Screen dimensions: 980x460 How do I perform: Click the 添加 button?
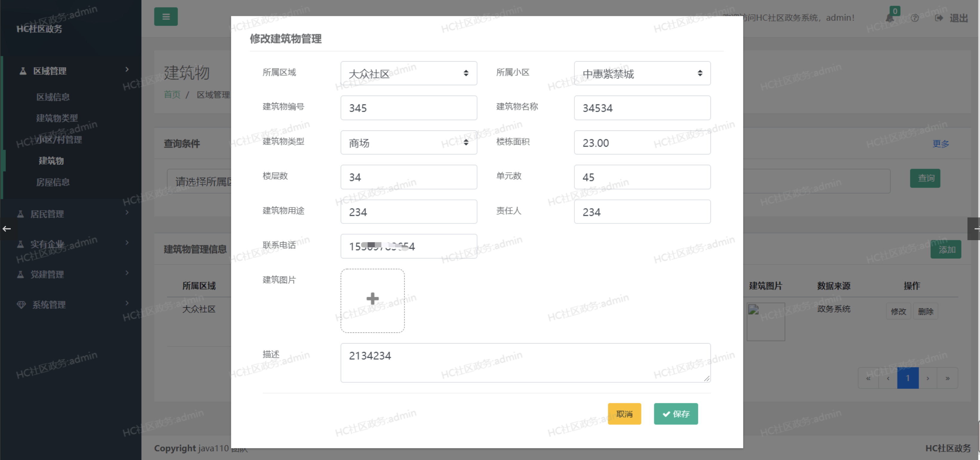pyautogui.click(x=946, y=249)
